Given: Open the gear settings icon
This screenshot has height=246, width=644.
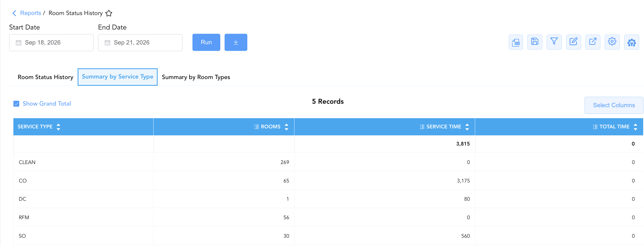Looking at the screenshot, I should (612, 42).
